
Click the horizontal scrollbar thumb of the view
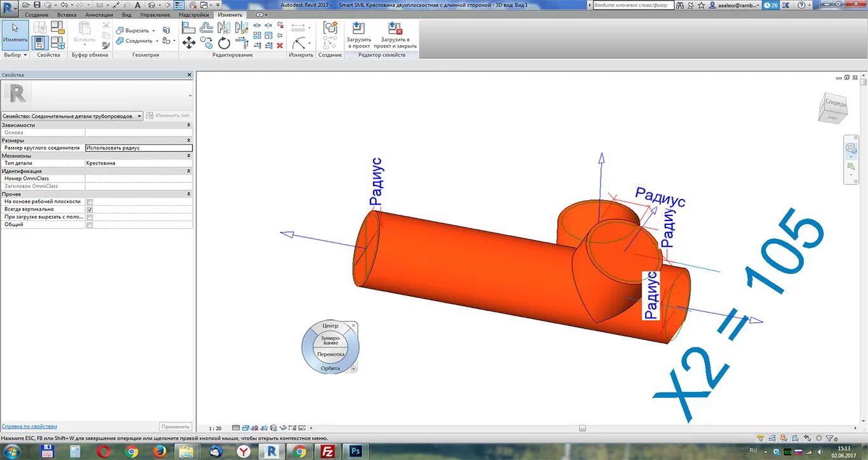(x=582, y=428)
